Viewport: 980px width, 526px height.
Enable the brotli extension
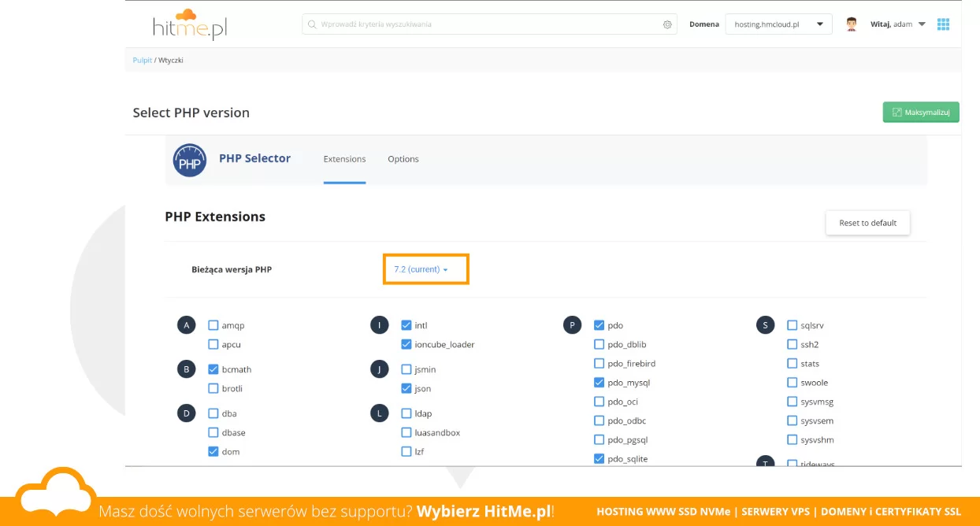point(213,388)
